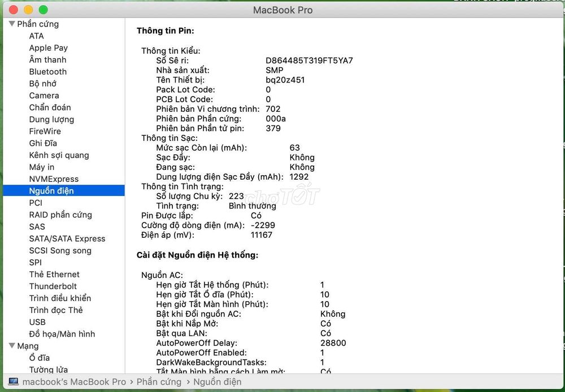Click cell version value 379
The image size is (565, 392).
click(x=273, y=128)
